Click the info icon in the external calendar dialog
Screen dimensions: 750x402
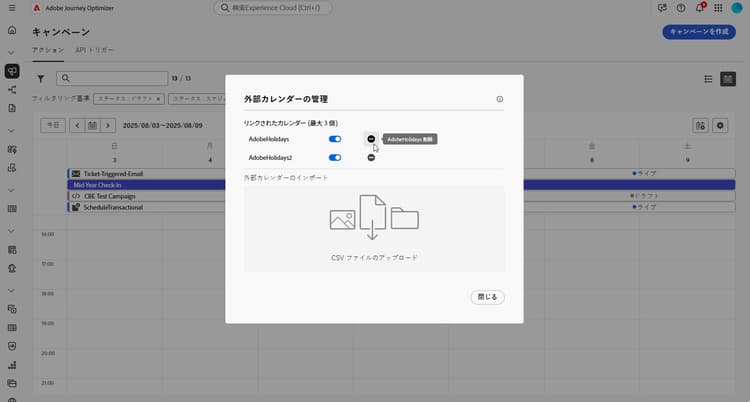pyautogui.click(x=499, y=99)
